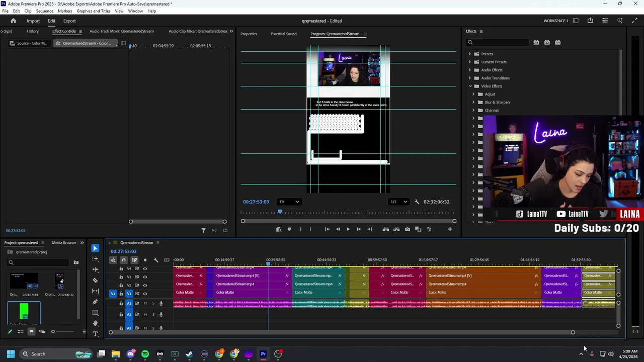Click the Export Frame camera icon
This screenshot has width=644, height=362.
point(408,229)
